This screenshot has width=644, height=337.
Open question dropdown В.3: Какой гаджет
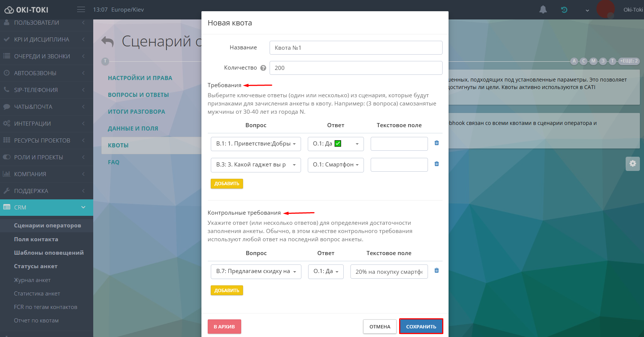[256, 165]
